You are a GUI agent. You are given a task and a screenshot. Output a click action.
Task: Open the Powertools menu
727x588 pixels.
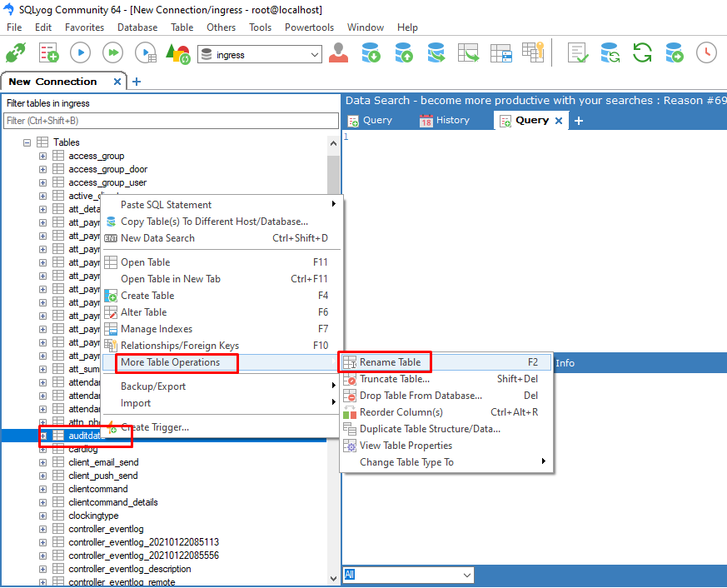point(309,27)
